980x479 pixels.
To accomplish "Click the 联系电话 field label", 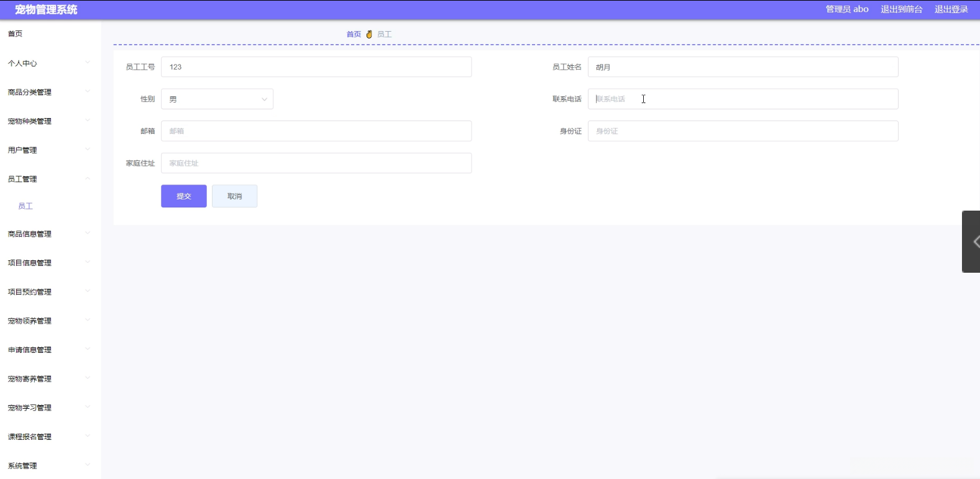I will click(x=567, y=99).
